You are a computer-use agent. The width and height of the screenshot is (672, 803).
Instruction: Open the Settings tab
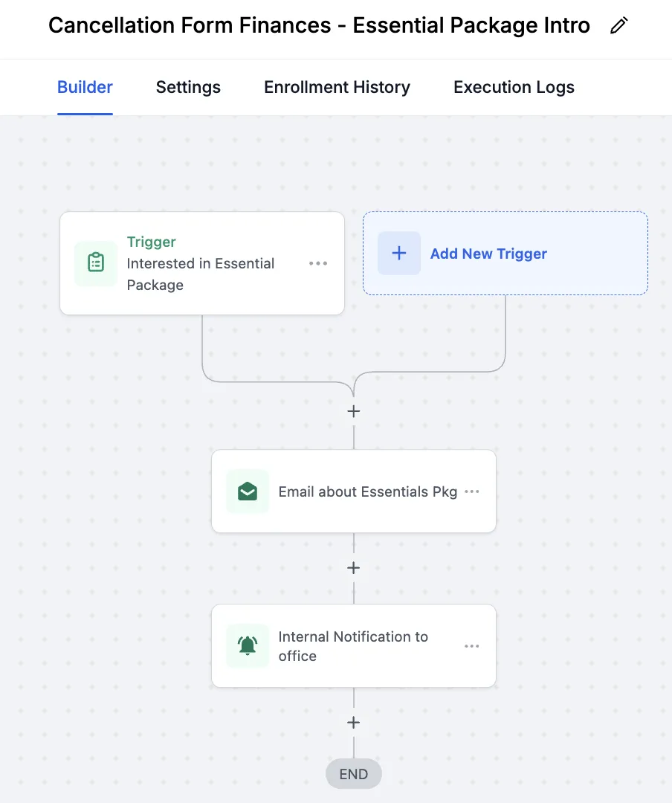188,87
